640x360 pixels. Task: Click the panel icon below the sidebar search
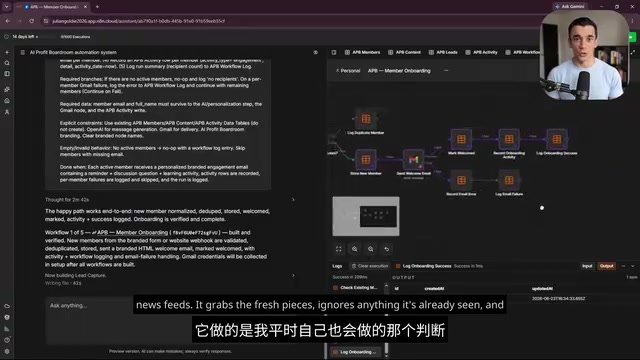[x=7, y=74]
